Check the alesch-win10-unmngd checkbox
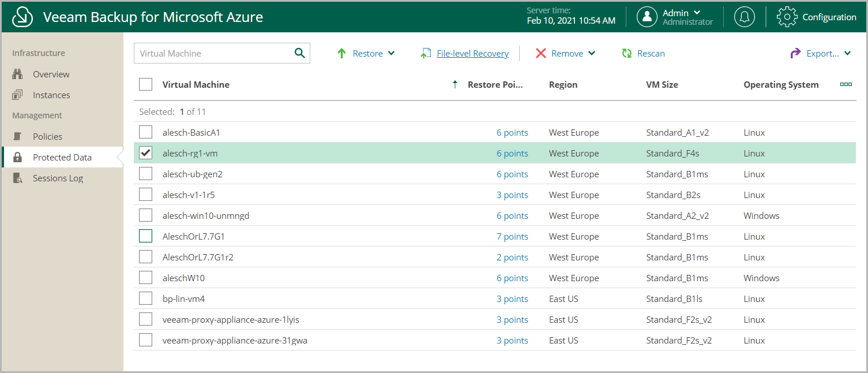 pos(146,215)
